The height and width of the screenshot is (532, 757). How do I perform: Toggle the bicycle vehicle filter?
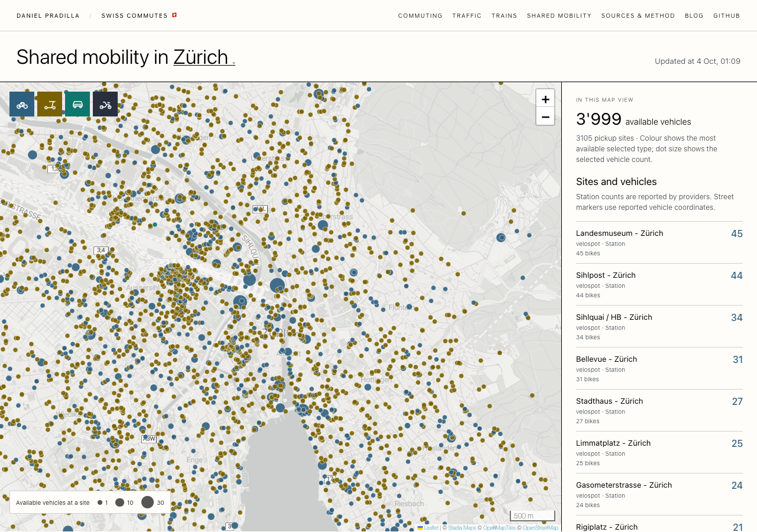click(22, 104)
